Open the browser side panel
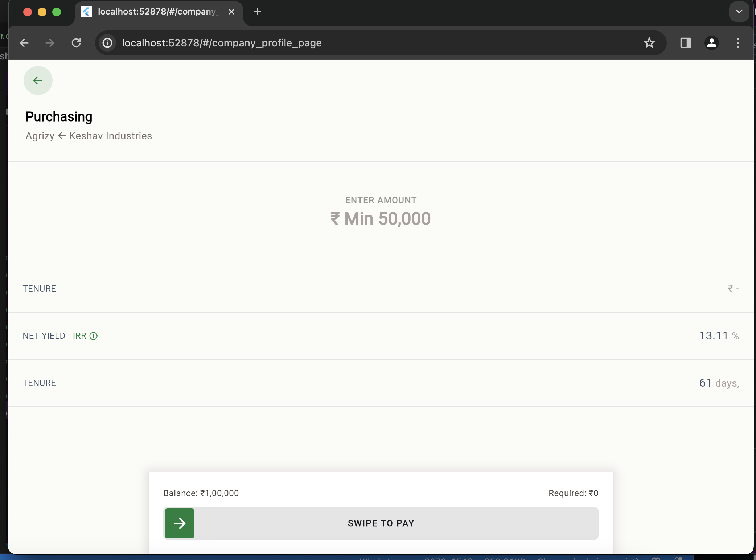The image size is (756, 560). point(685,43)
